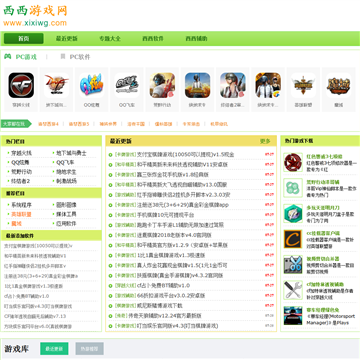
Task: Open the 穿越火线 hot category link
Action: [22, 153]
